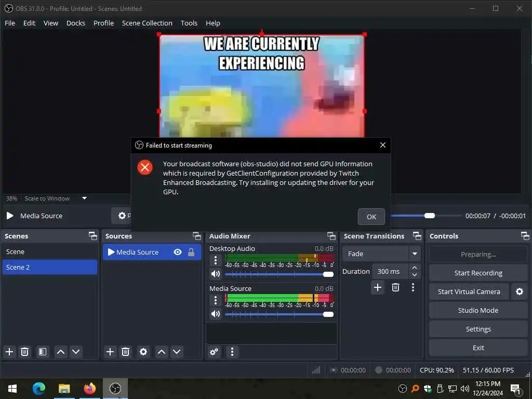This screenshot has width=532, height=399.
Task: Click OK in the streaming error dialog
Action: pos(371,217)
